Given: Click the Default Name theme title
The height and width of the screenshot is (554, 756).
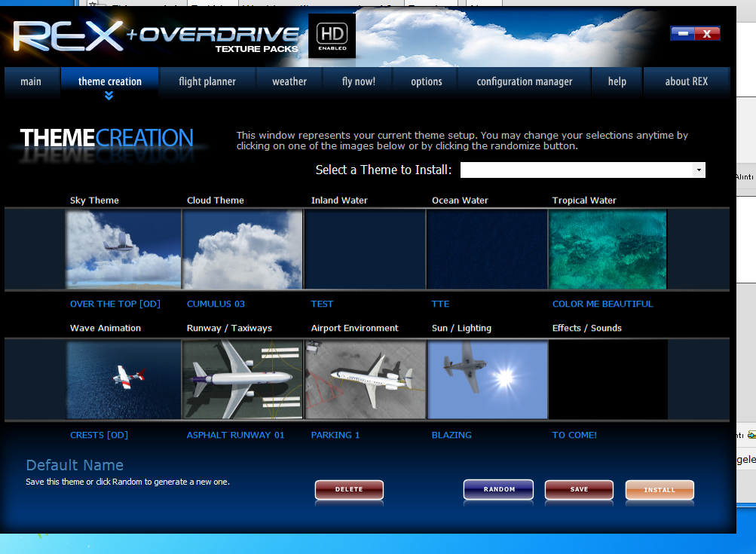Looking at the screenshot, I should click(75, 465).
